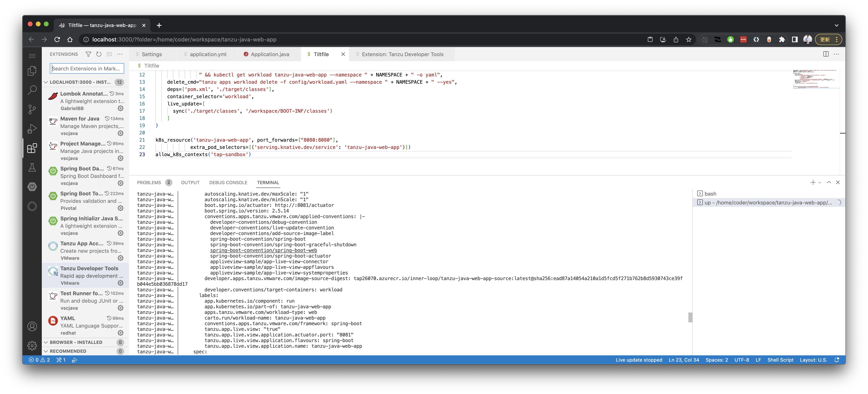
Task: Open the Search view in the activity bar
Action: [32, 90]
